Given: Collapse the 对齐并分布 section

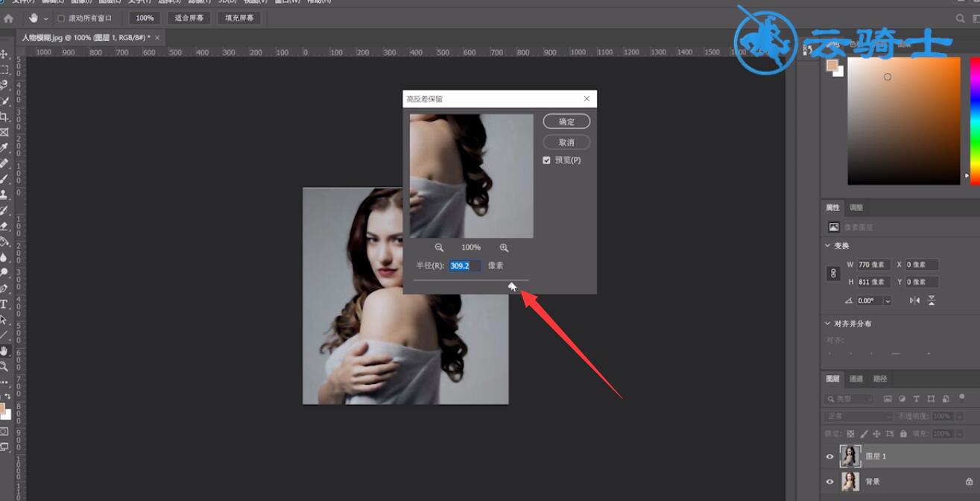Looking at the screenshot, I should coord(828,324).
